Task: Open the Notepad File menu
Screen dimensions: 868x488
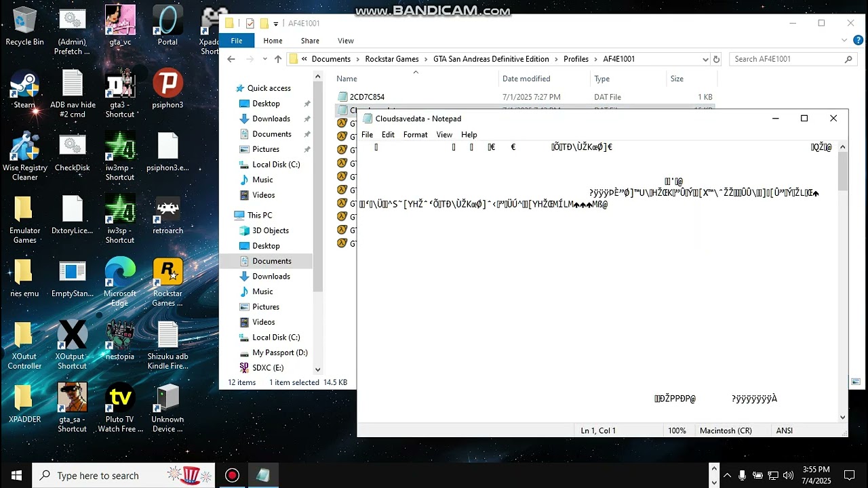Action: pyautogui.click(x=367, y=135)
